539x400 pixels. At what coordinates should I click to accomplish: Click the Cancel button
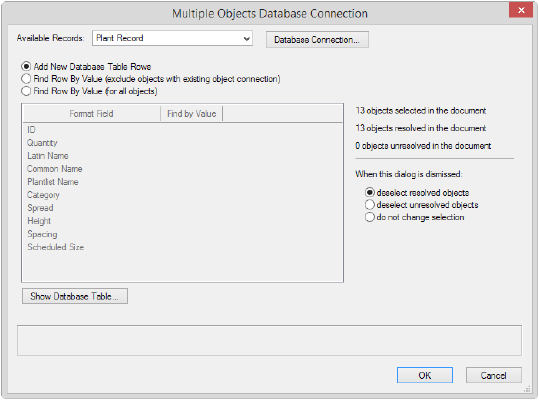click(x=493, y=375)
